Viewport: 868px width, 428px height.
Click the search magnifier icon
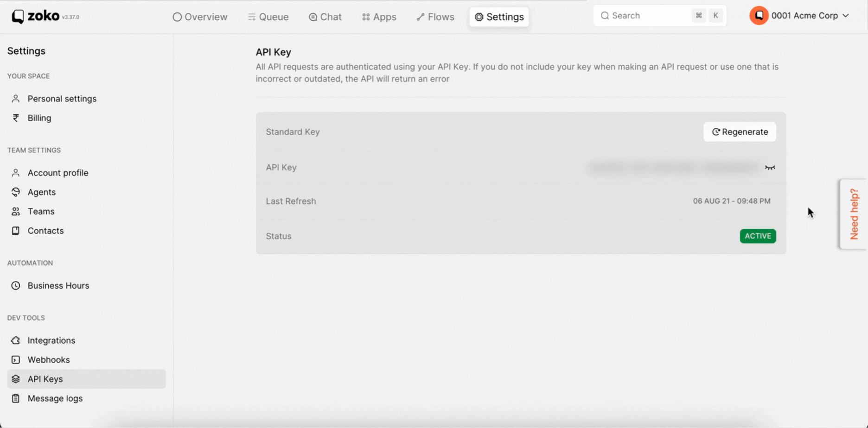[x=605, y=16]
